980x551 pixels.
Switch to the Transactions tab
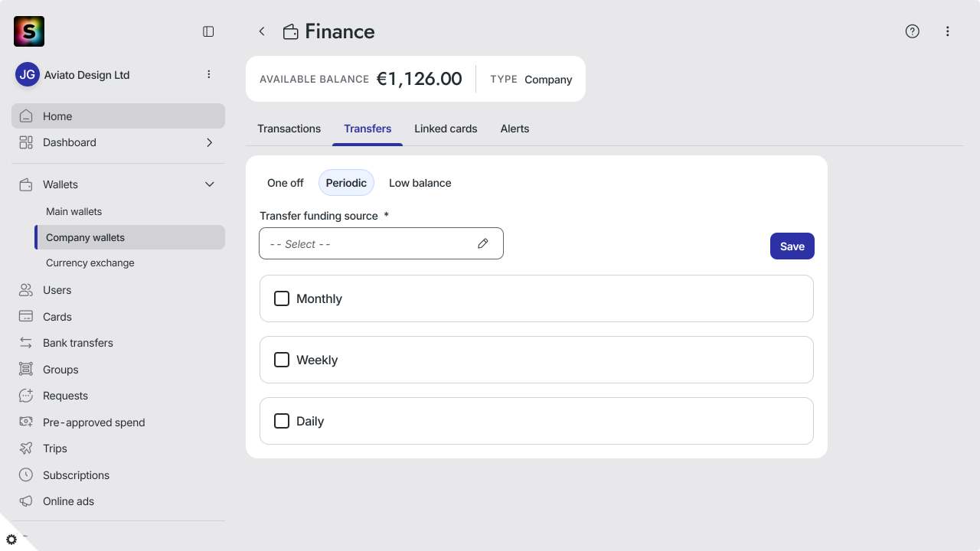coord(289,129)
